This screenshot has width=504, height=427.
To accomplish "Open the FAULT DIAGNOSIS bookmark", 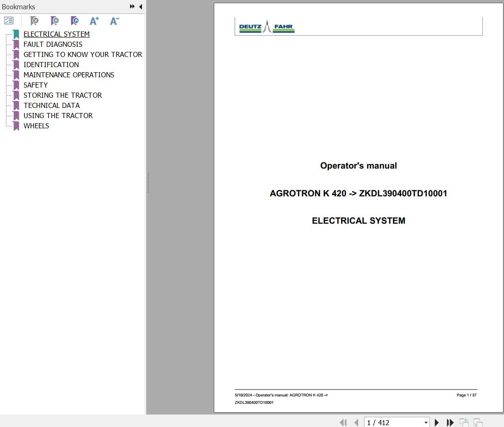I will click(x=53, y=44).
